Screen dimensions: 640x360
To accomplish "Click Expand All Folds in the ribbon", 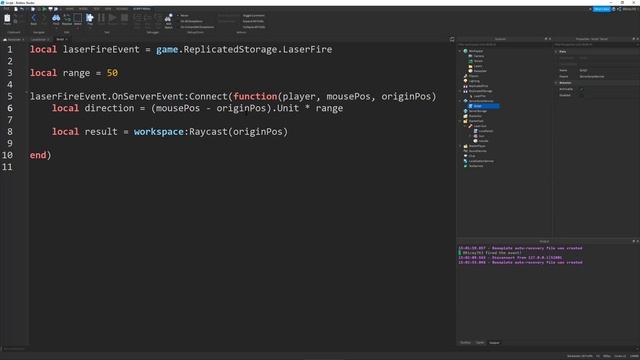I will pyautogui.click(x=253, y=21).
